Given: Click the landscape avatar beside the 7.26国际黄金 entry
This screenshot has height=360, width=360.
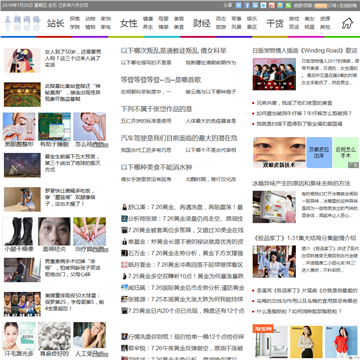Looking at the screenshot, I should (124, 287).
